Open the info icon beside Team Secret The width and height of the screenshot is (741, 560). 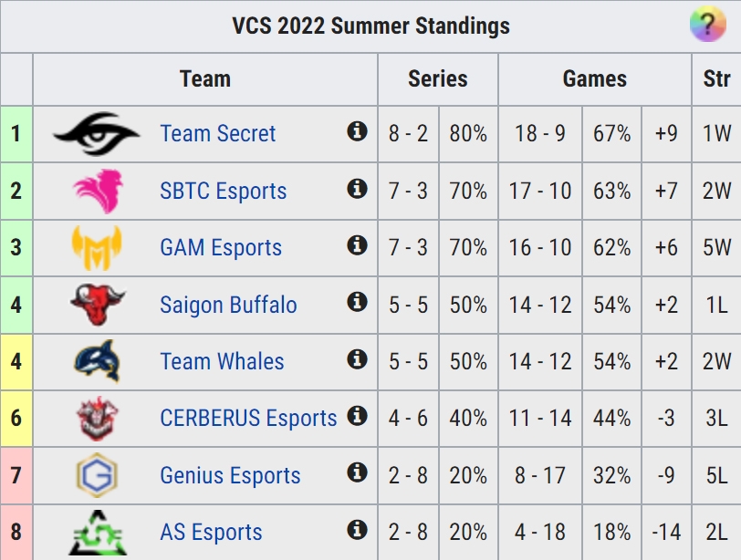[358, 130]
